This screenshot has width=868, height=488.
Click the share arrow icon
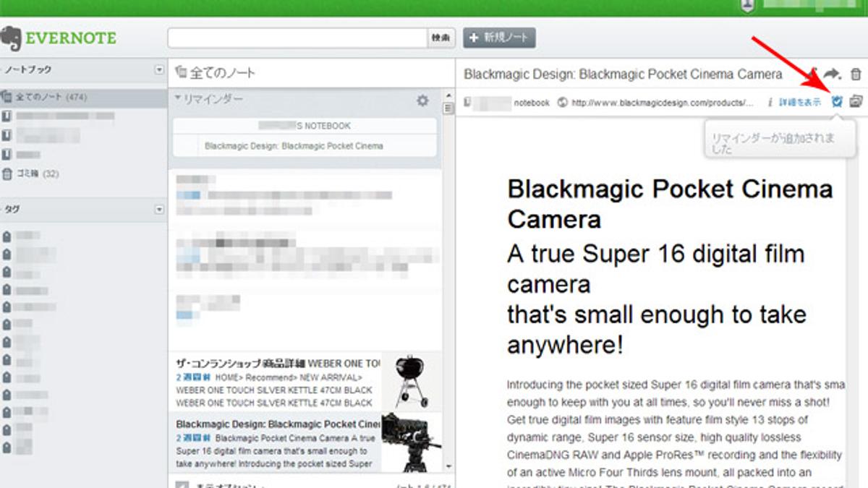832,74
